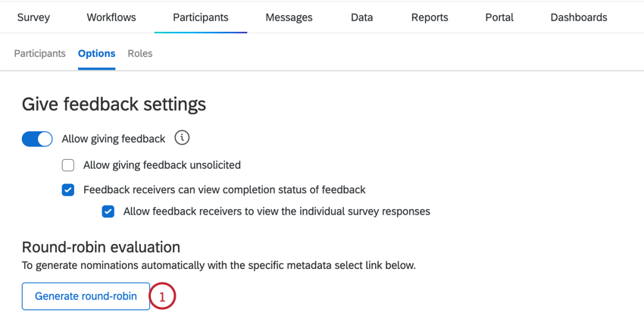Switch to the Portal tab
The width and height of the screenshot is (644, 322).
[x=499, y=17]
